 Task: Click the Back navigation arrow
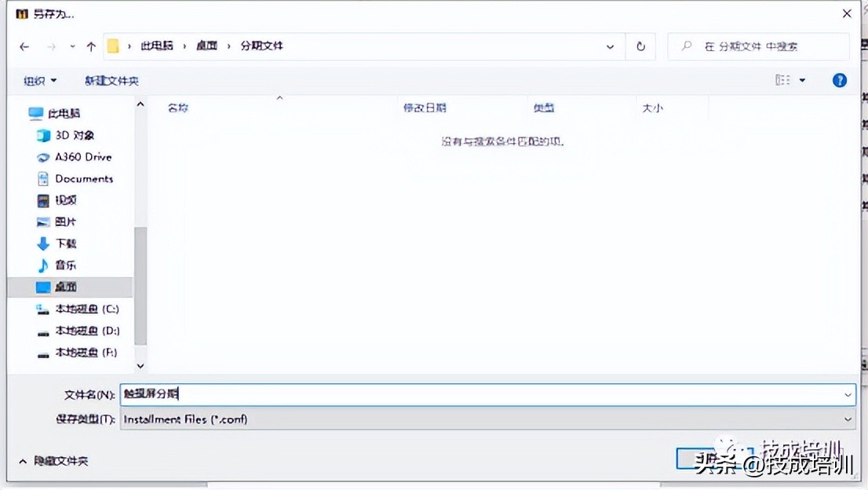[24, 46]
